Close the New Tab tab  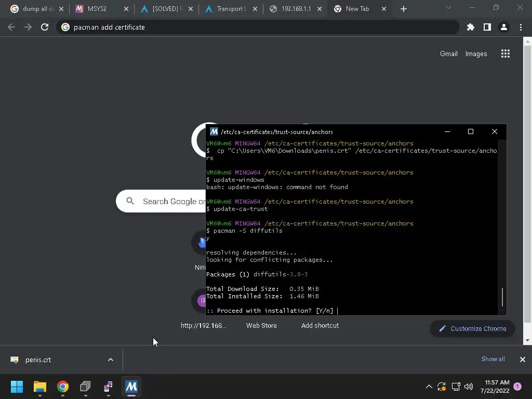(x=384, y=9)
